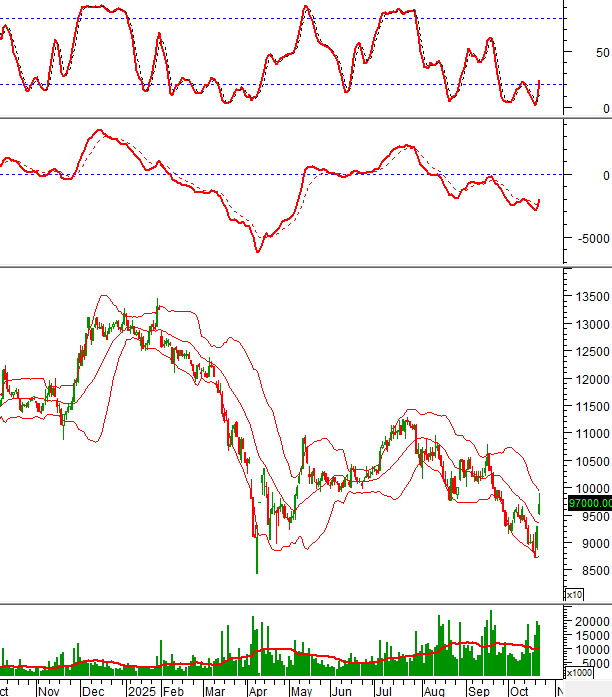Click the indicator trough in April below -5000

257,250
